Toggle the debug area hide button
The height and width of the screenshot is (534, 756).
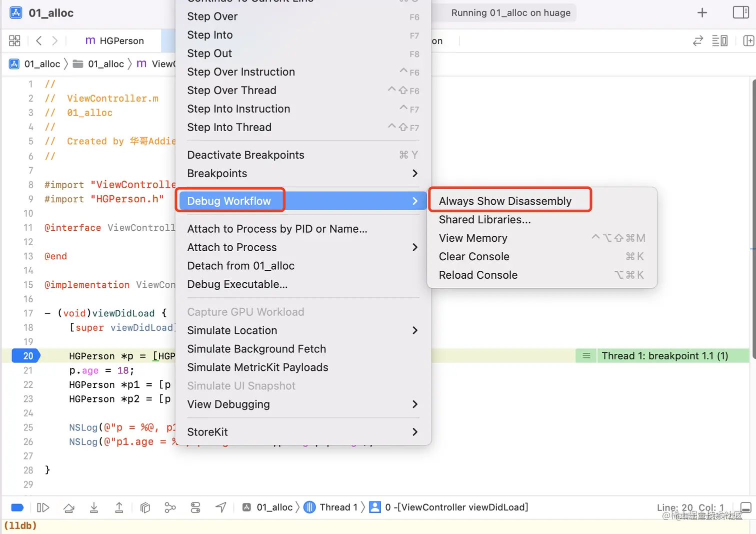tap(745, 507)
